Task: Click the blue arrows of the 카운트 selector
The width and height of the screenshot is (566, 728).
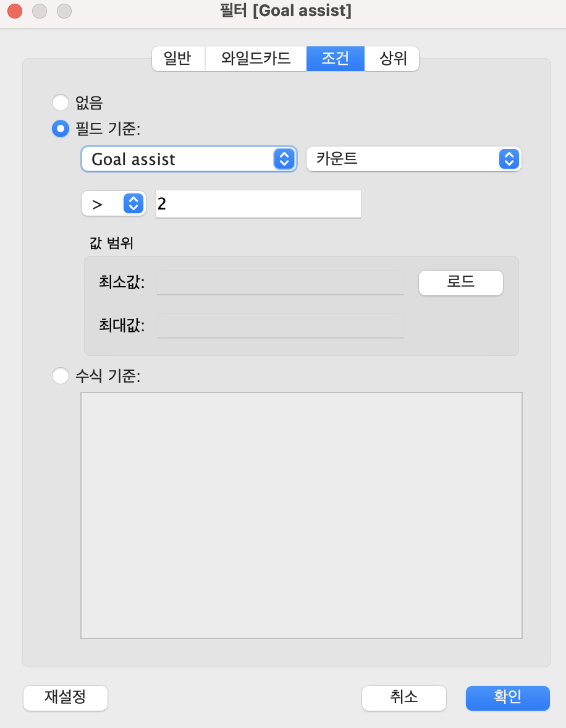Action: [x=507, y=159]
